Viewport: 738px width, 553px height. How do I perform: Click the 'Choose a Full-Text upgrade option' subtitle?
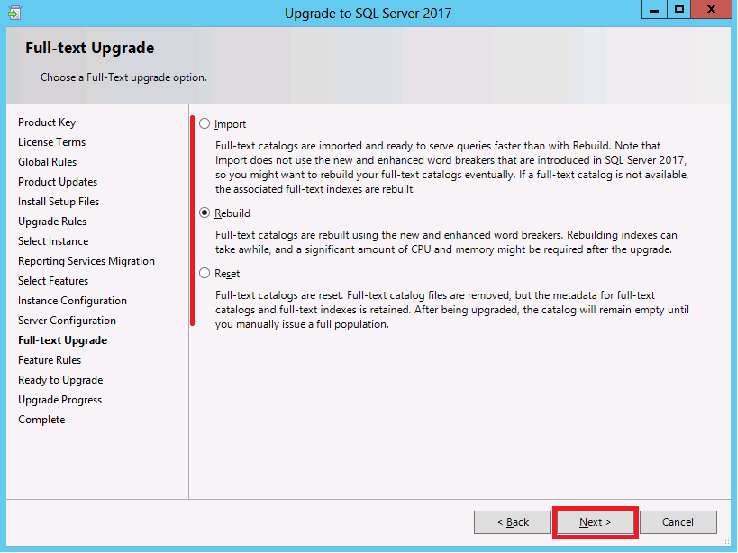coord(123,77)
